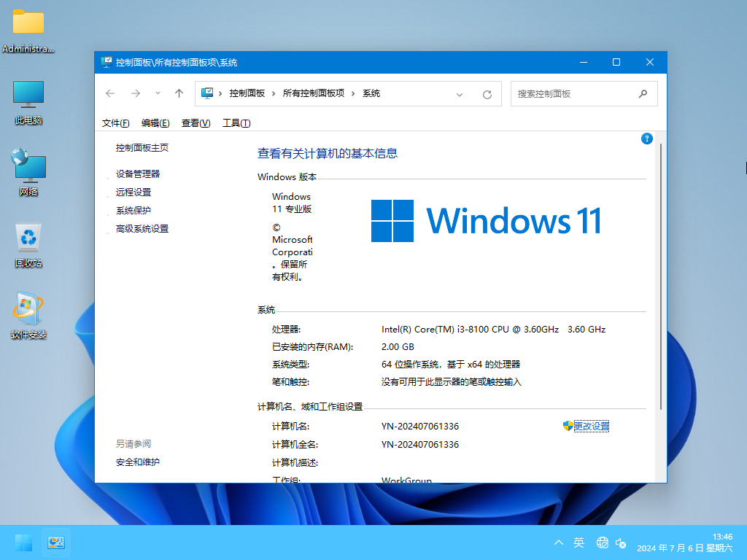Click the window title bar system icon
Viewport: 747px width, 560px height.
[107, 63]
